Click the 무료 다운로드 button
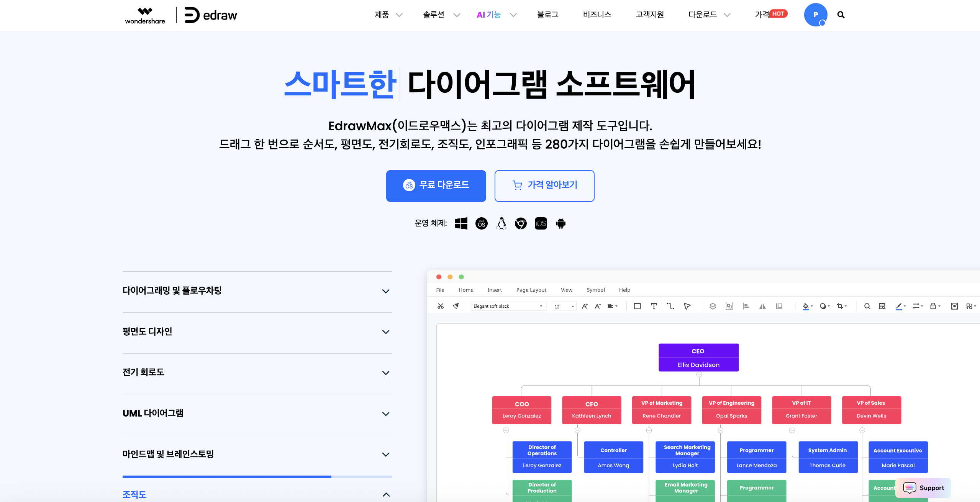980x502 pixels. click(436, 186)
